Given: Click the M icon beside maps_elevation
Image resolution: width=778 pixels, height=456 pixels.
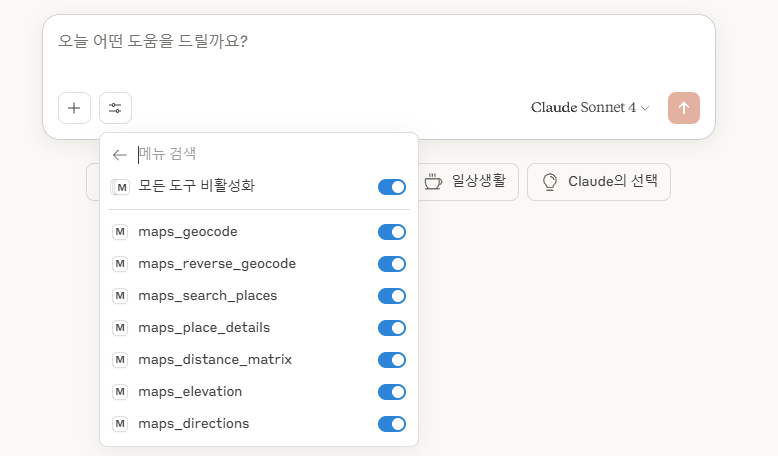Looking at the screenshot, I should tap(120, 392).
